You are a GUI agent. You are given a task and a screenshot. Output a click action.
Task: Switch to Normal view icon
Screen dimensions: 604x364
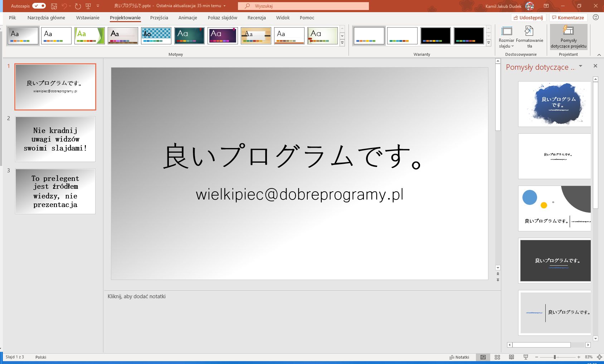pos(483,357)
